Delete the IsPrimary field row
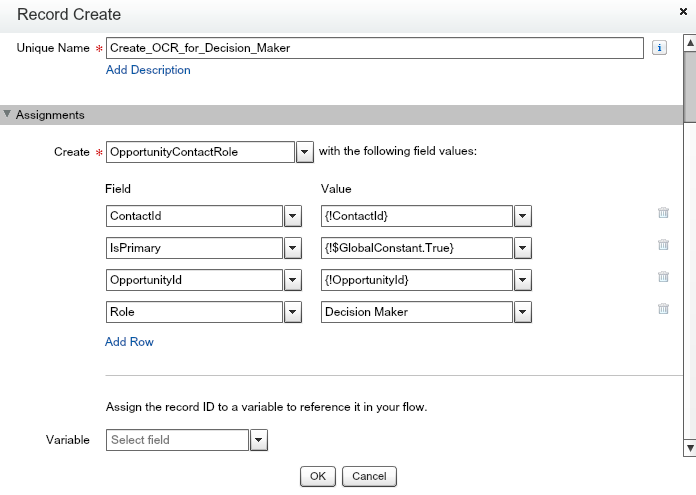696x495 pixels. [x=662, y=245]
